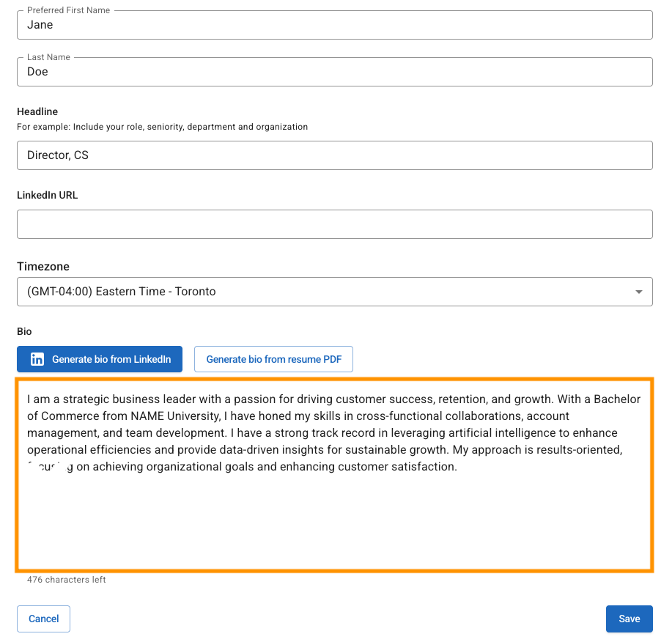Cancel the profile edits

pyautogui.click(x=43, y=619)
